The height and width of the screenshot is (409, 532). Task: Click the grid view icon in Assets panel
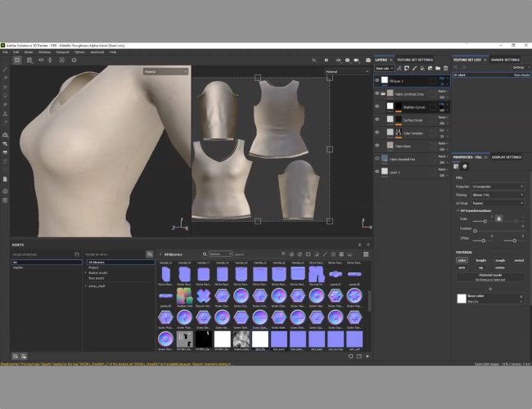click(x=366, y=254)
